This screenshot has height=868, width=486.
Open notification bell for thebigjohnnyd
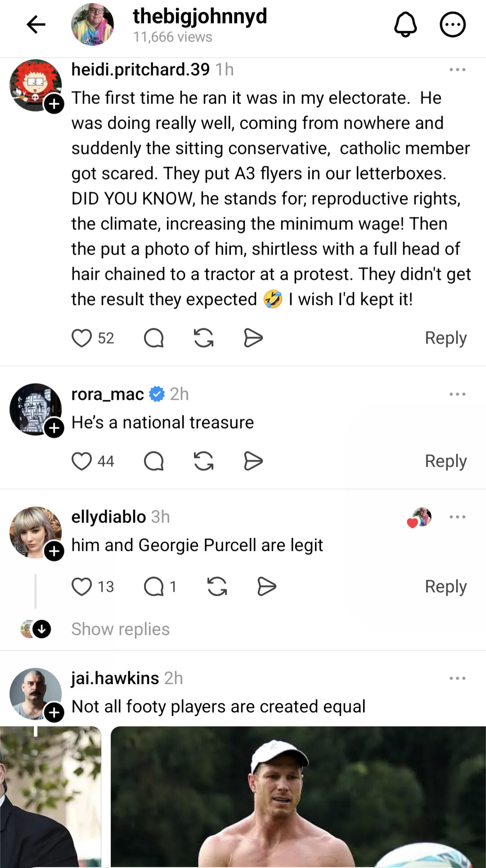pyautogui.click(x=405, y=24)
